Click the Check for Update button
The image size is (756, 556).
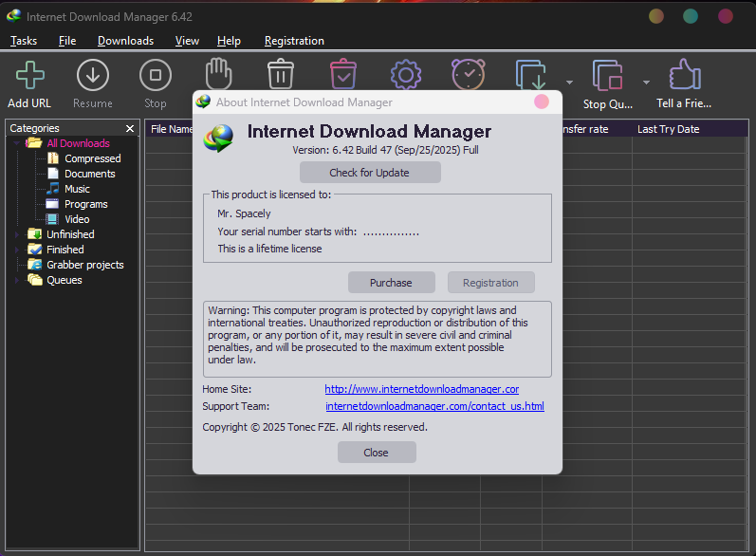click(x=370, y=173)
